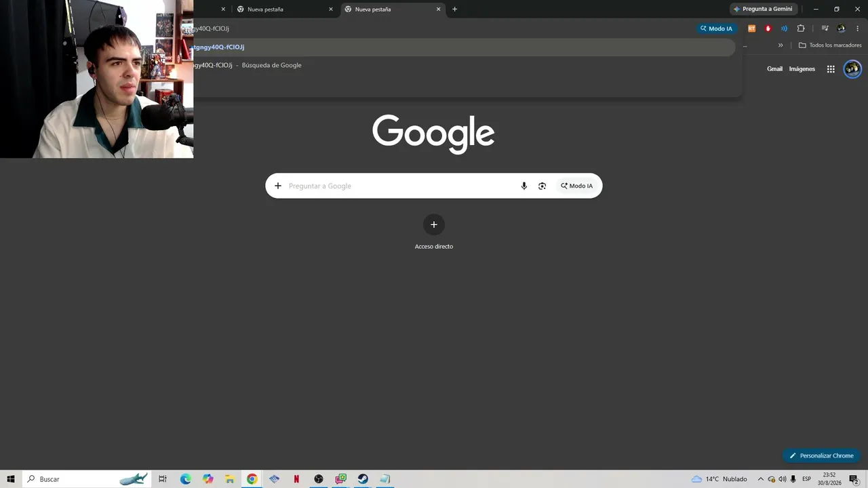Open Copilot from the taskbar
The width and height of the screenshot is (868, 488).
(208, 479)
